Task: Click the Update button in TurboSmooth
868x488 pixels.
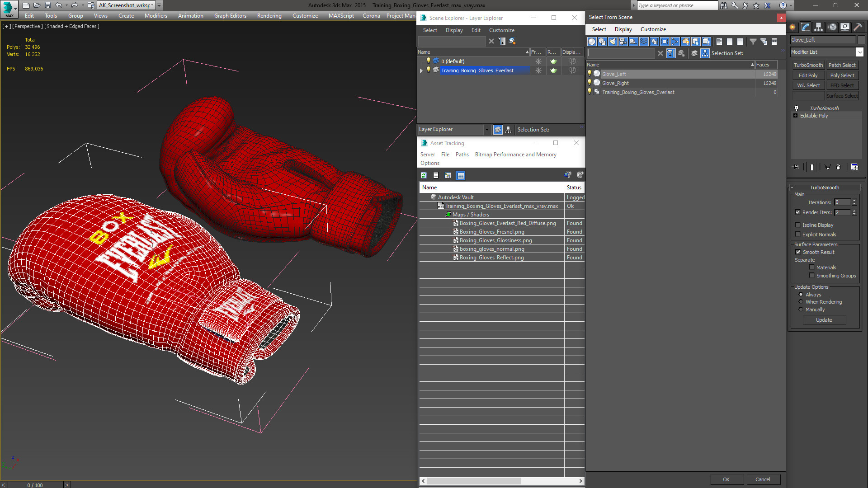Action: tap(824, 320)
